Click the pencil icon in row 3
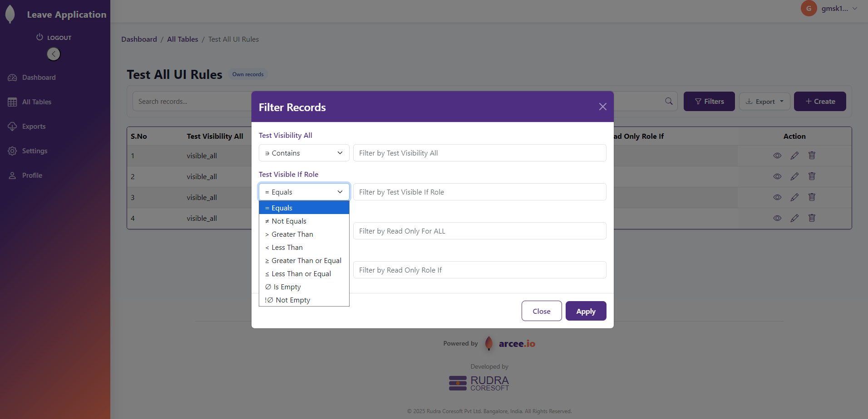 click(x=794, y=197)
